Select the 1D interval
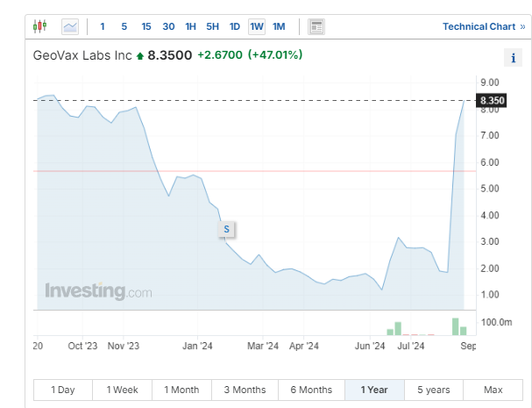532x408 pixels. pos(235,26)
